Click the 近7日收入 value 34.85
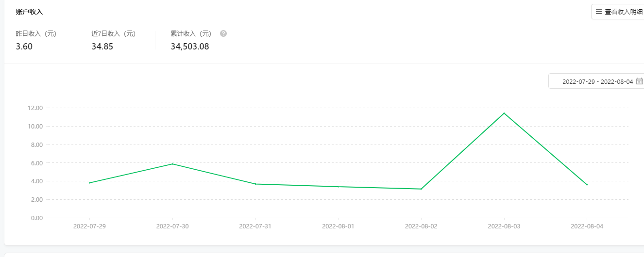The width and height of the screenshot is (644, 257). [102, 47]
